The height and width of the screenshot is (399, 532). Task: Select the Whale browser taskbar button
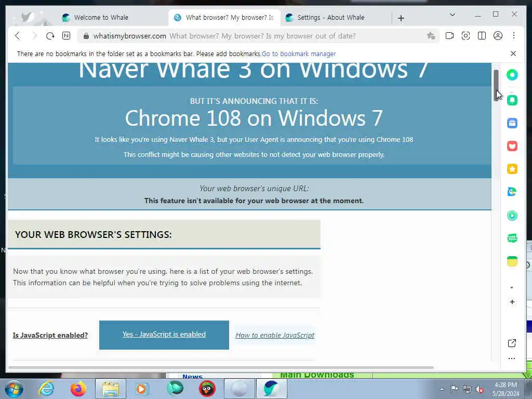(x=271, y=389)
